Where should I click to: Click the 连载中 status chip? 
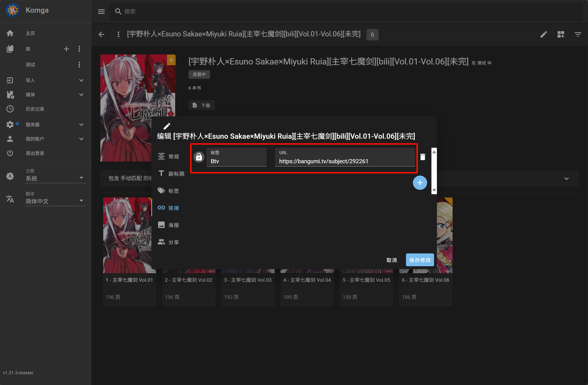point(199,74)
